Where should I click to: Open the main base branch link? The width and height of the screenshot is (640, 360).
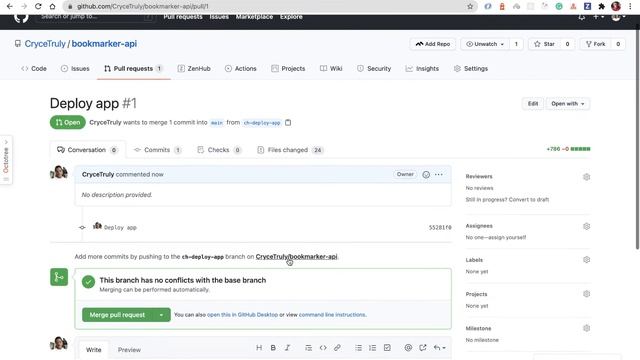[217, 122]
